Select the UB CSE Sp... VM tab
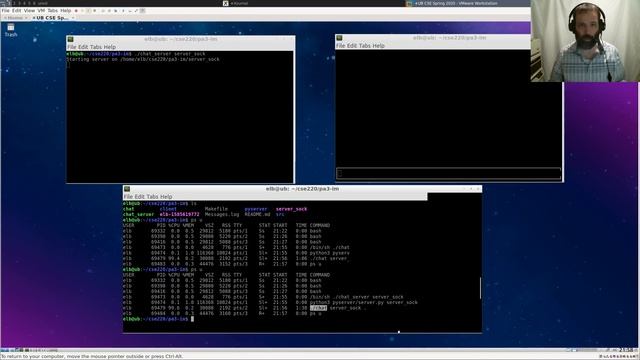This screenshot has height=360, width=640. [52, 18]
